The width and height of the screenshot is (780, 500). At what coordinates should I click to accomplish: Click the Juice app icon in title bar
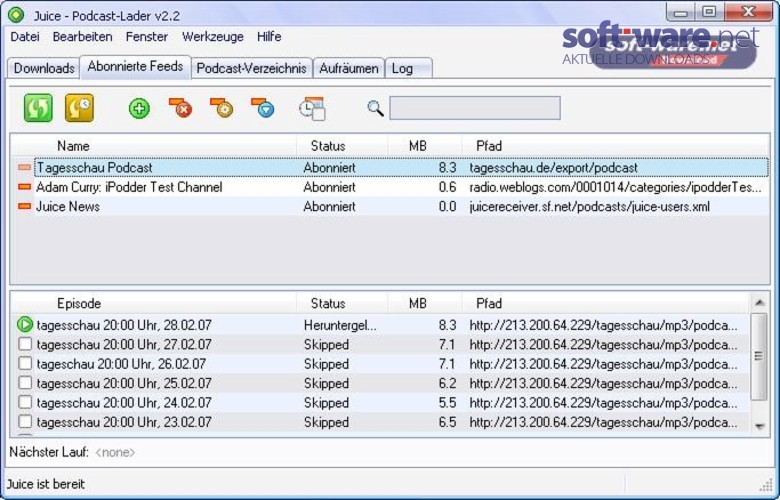(16, 15)
